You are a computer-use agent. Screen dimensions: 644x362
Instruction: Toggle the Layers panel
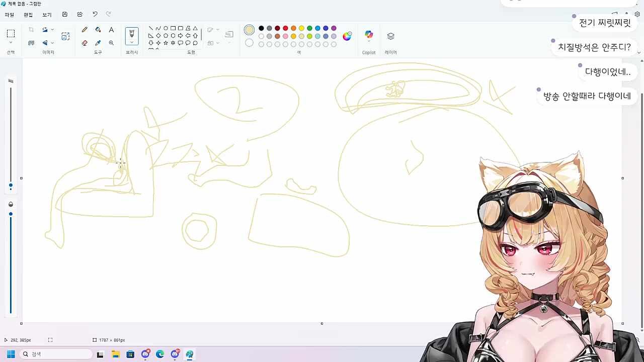coord(390,36)
